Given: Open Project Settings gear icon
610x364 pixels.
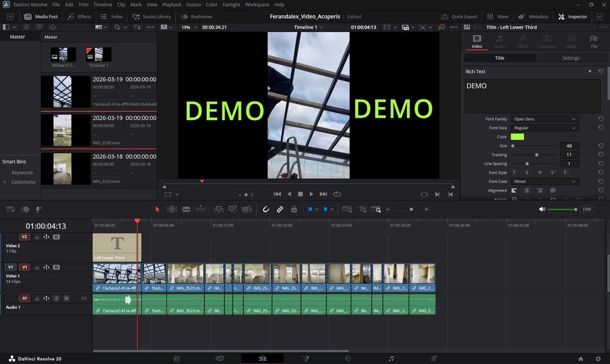Looking at the screenshot, I should (598, 359).
